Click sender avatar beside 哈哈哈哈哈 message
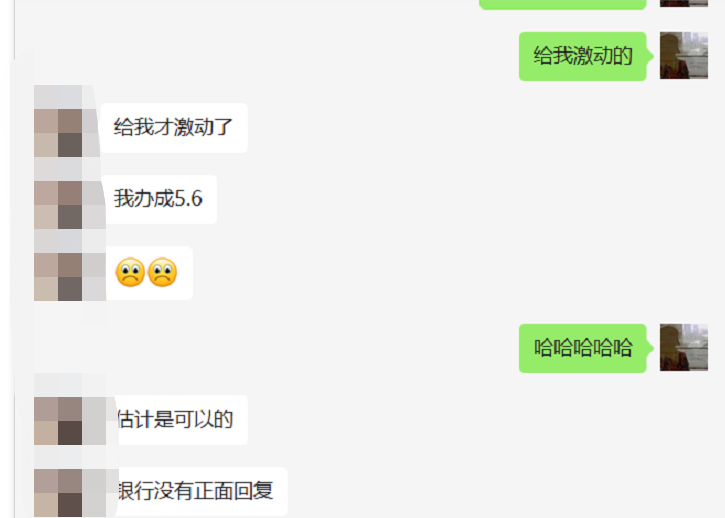 pos(683,347)
